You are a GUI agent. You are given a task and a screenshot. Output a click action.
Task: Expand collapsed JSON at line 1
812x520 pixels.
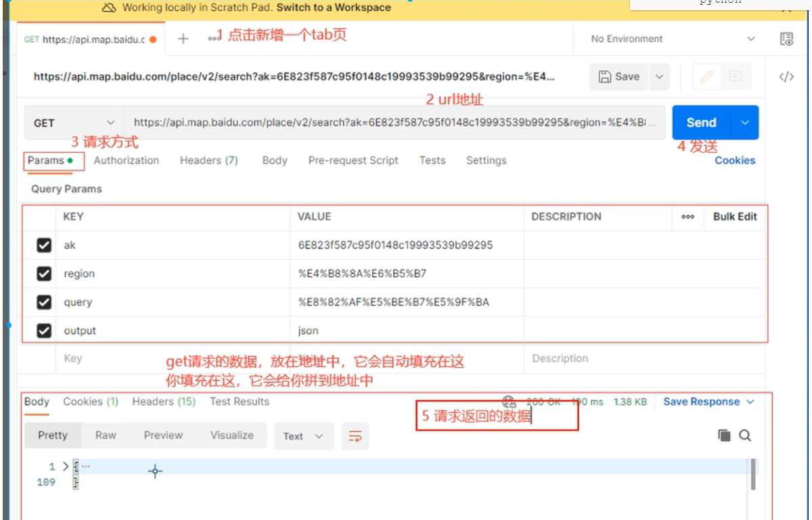66,467
